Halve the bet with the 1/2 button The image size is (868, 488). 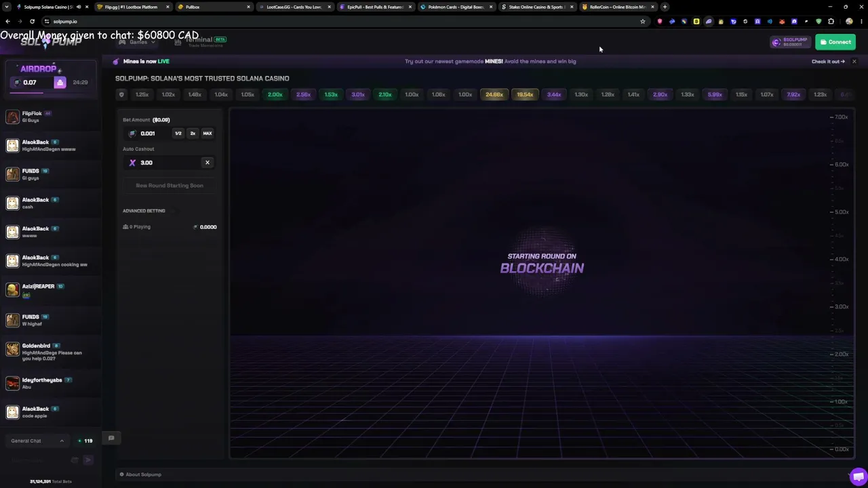click(178, 134)
